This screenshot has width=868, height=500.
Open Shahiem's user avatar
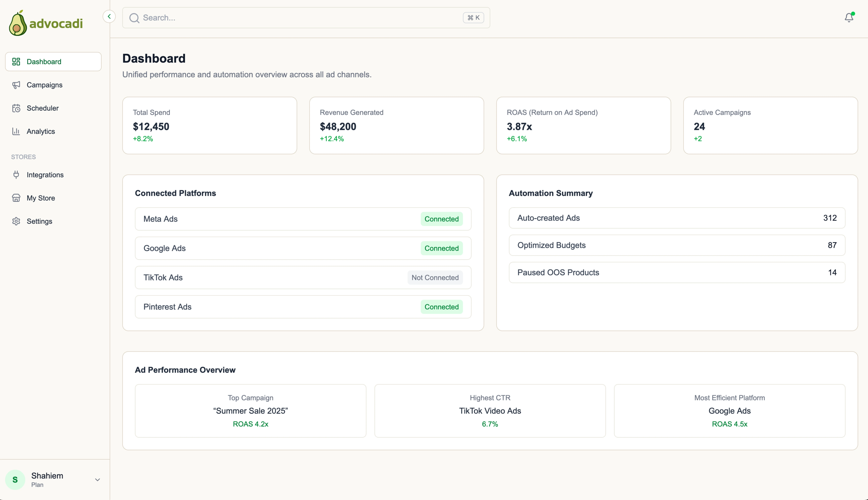pyautogui.click(x=15, y=480)
